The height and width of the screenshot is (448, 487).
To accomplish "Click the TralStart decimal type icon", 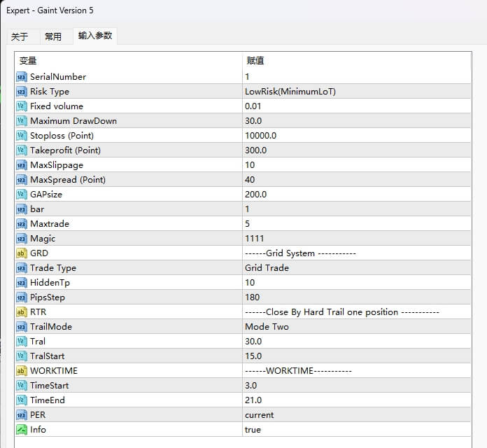I will [21, 356].
